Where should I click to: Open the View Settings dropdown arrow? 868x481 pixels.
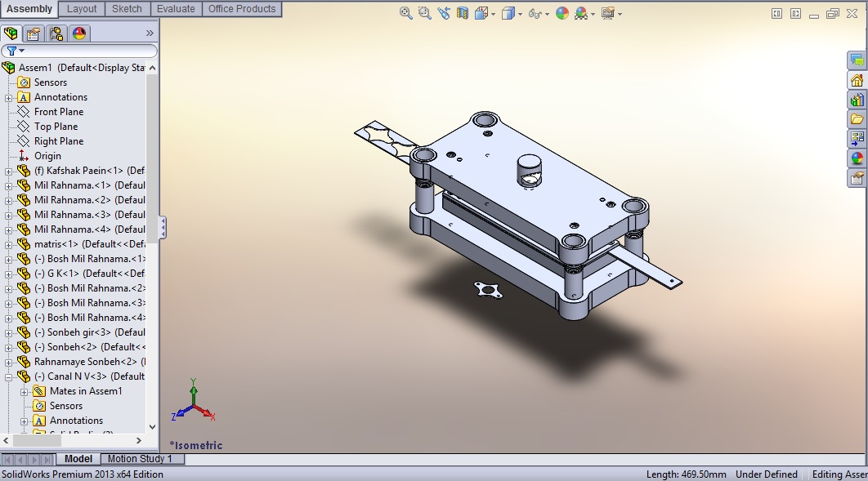click(x=620, y=14)
